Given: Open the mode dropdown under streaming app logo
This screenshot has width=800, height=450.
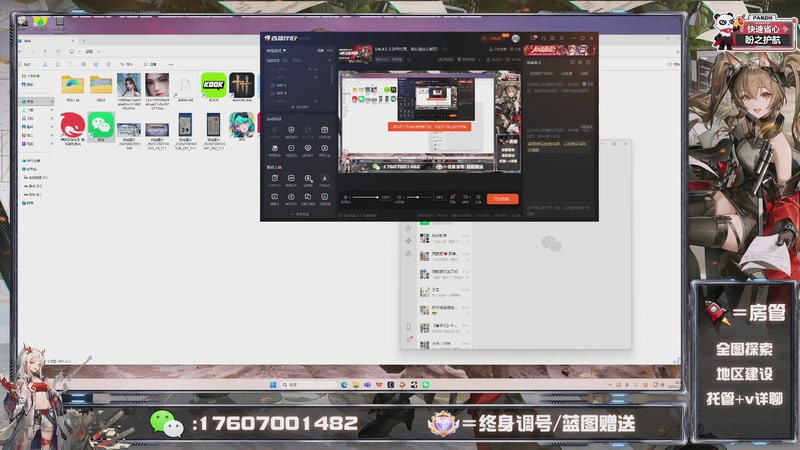Looking at the screenshot, I should point(276,51).
